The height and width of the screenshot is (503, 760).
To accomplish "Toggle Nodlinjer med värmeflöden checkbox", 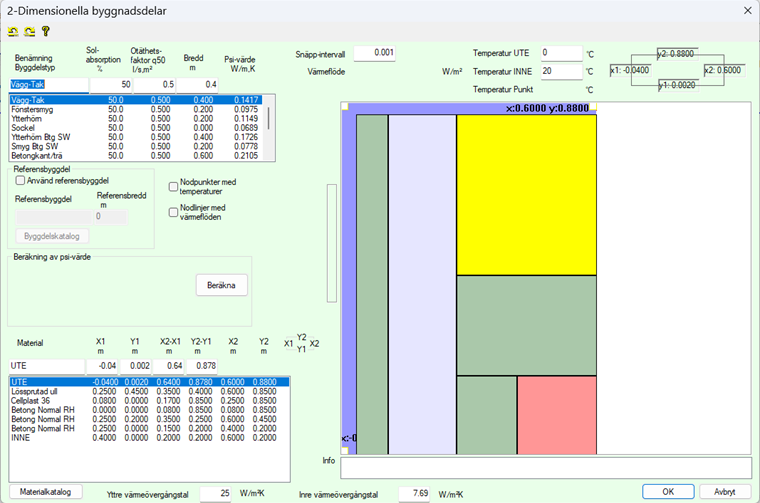I will (174, 212).
